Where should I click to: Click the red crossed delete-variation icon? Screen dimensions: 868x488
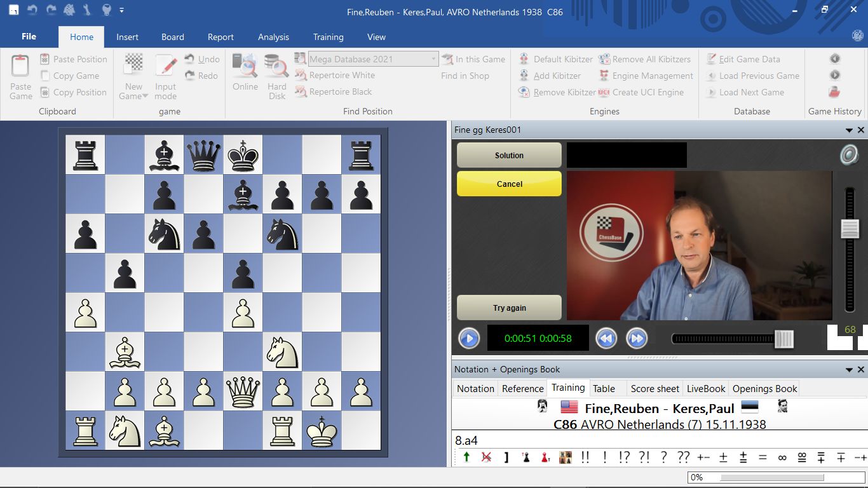pyautogui.click(x=487, y=457)
